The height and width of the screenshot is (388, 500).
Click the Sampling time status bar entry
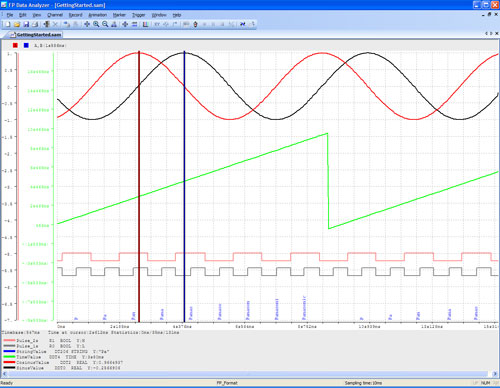[x=363, y=383]
